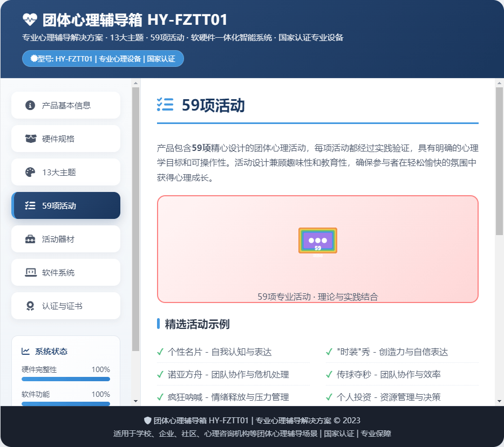Click the laptop code icon for 软件系统

pos(30,272)
